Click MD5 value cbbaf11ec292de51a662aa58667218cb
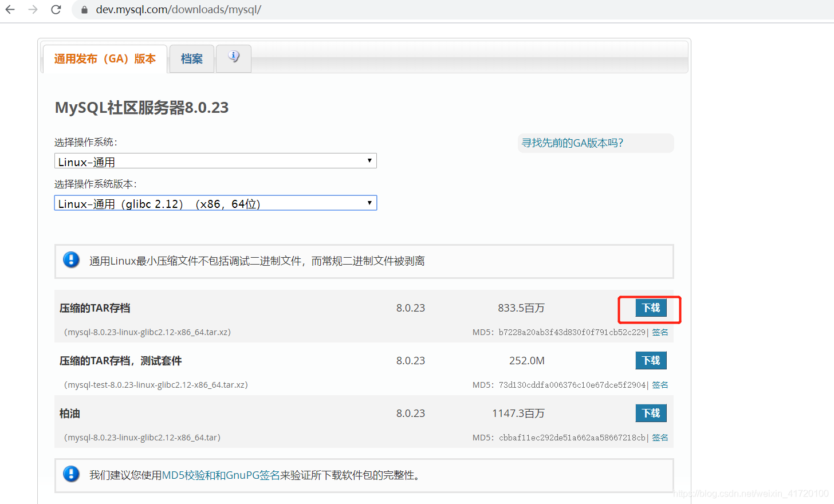Screen dimensions: 834x504 572,438
